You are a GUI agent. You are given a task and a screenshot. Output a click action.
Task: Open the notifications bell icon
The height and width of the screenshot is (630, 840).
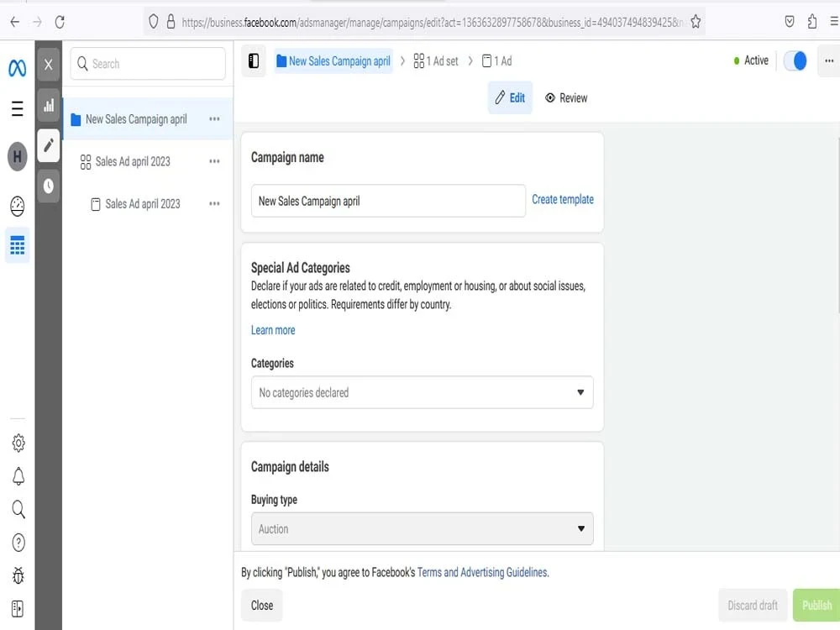point(18,476)
